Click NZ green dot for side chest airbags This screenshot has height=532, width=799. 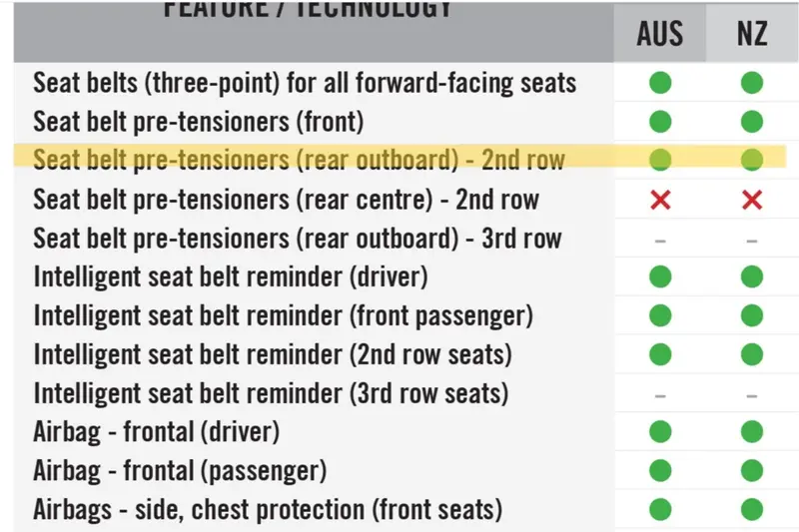[752, 509]
